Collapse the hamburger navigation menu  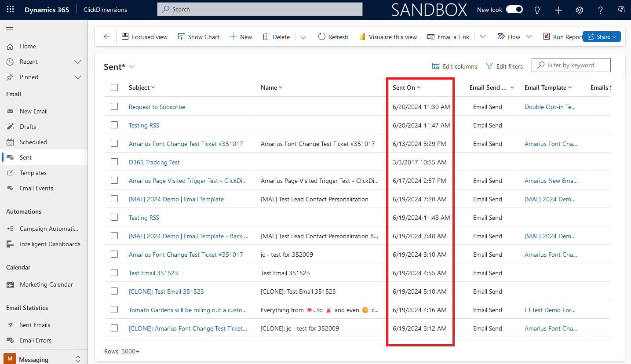10,29
